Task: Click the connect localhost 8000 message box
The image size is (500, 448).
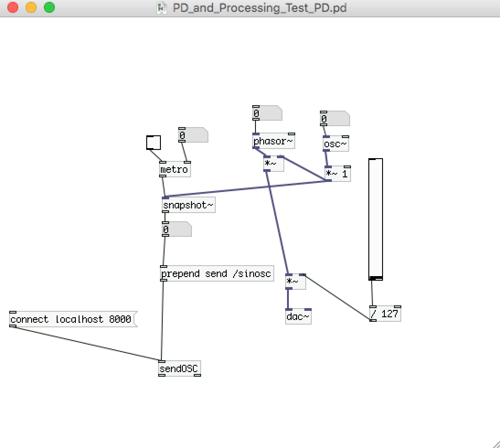Action: point(73,319)
